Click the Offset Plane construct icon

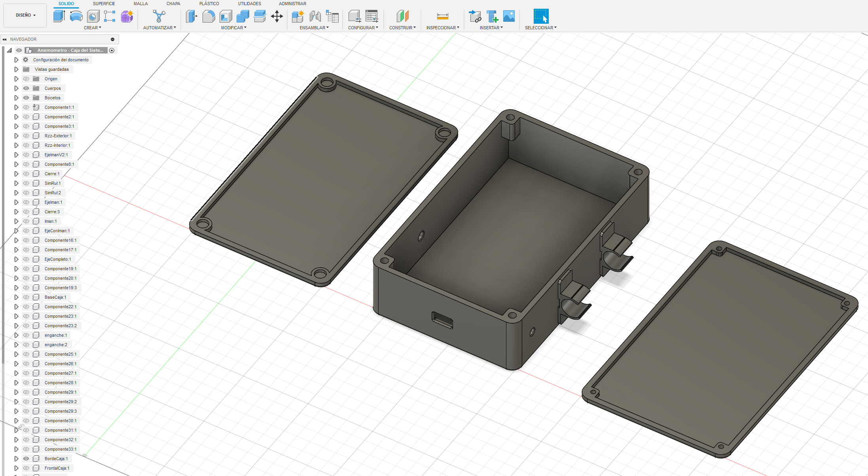[402, 16]
